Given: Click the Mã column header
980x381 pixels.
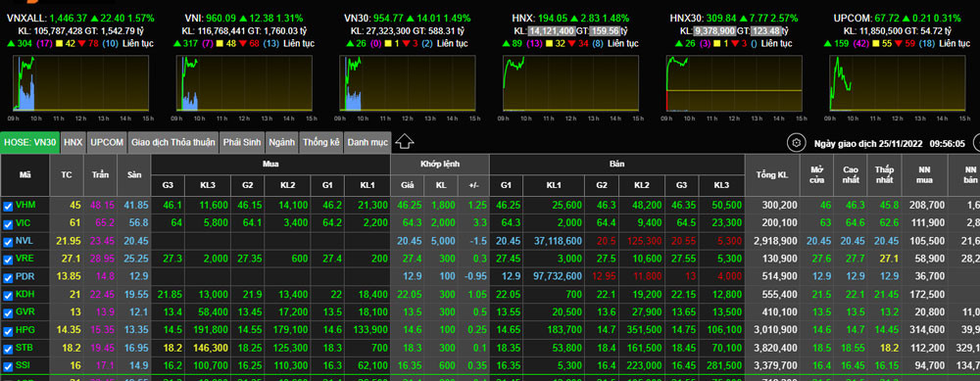Looking at the screenshot, I should [25, 175].
